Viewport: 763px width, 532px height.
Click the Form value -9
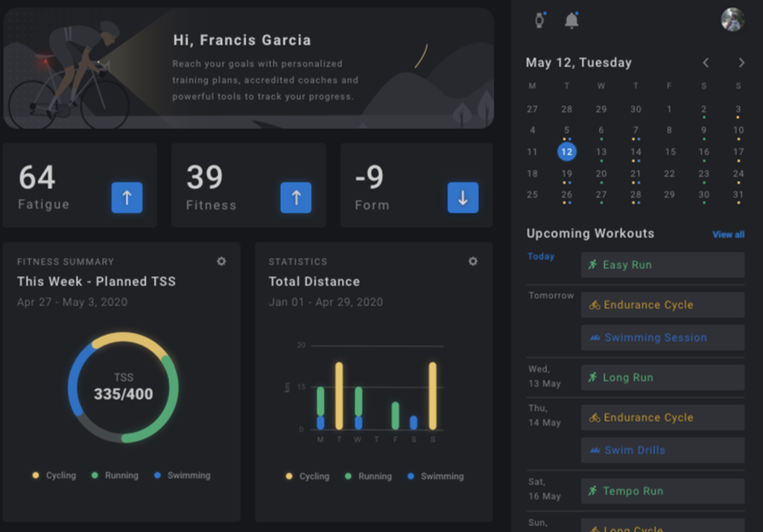[370, 177]
